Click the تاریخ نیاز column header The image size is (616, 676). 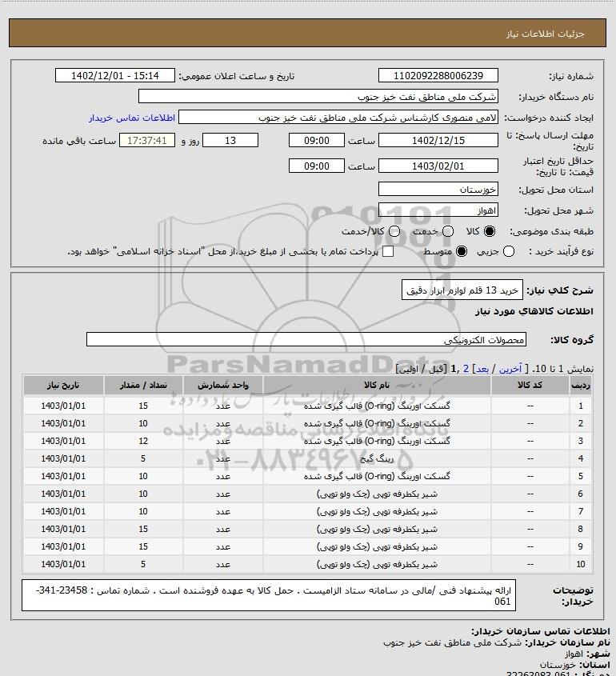click(63, 385)
